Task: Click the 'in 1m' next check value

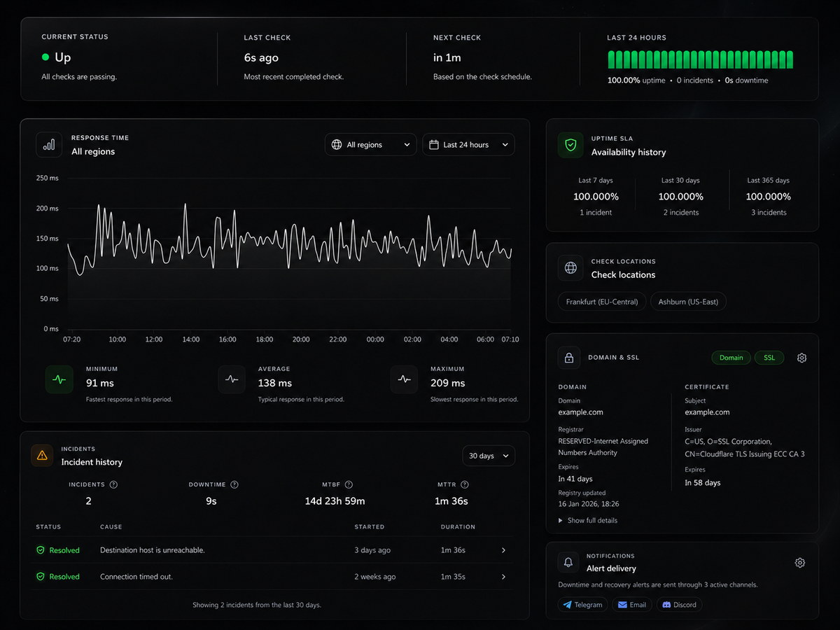Action: [447, 58]
